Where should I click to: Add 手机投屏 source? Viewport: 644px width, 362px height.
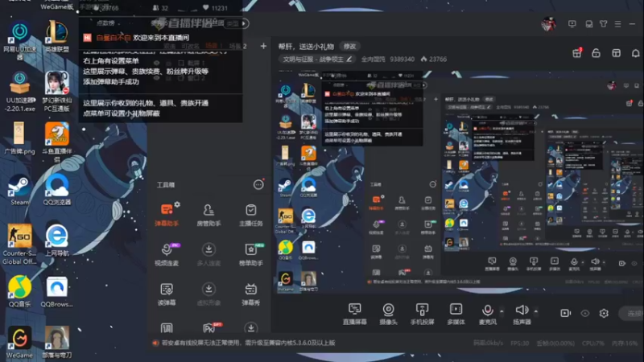pyautogui.click(x=422, y=314)
